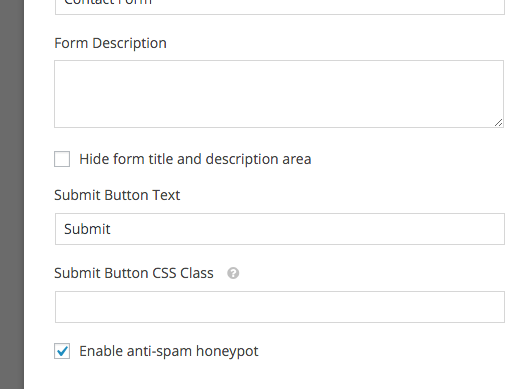Click the empty panel area below honeypot option
Screen dimensions: 524x389
[x=274, y=376]
